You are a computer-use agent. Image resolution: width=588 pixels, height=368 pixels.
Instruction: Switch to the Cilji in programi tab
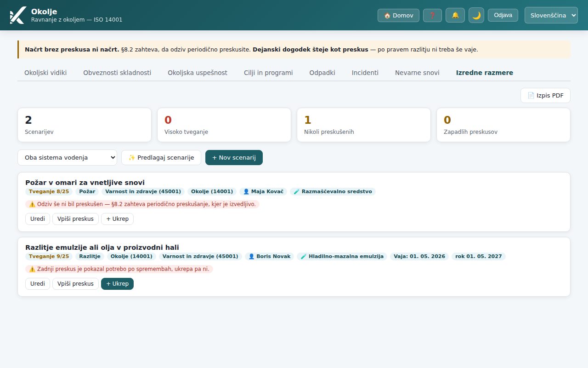tap(268, 73)
